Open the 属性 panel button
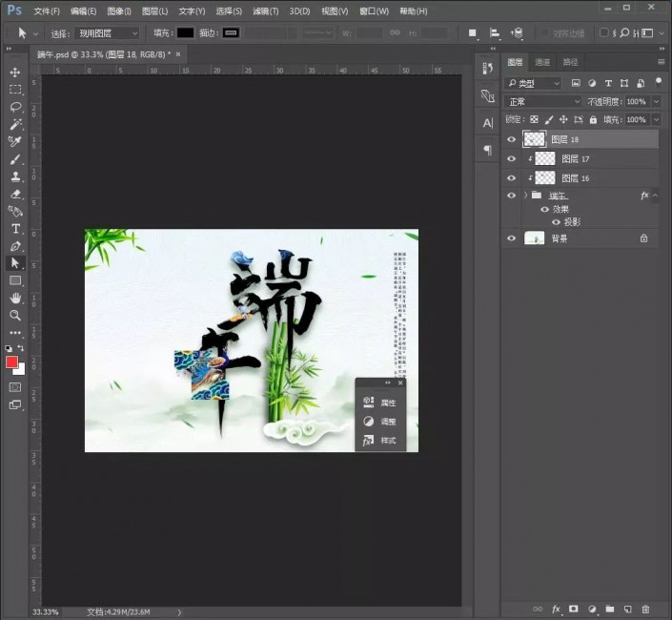The width and height of the screenshot is (672, 620). (380, 403)
